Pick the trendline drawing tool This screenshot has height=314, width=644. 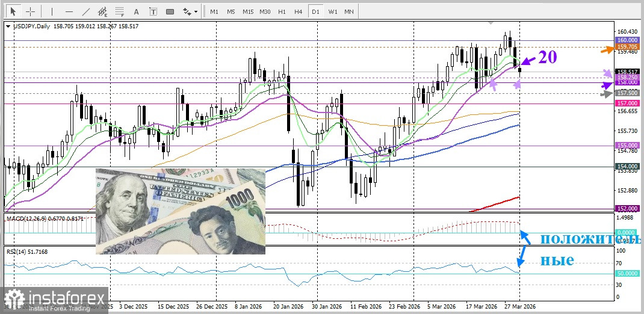(x=86, y=11)
